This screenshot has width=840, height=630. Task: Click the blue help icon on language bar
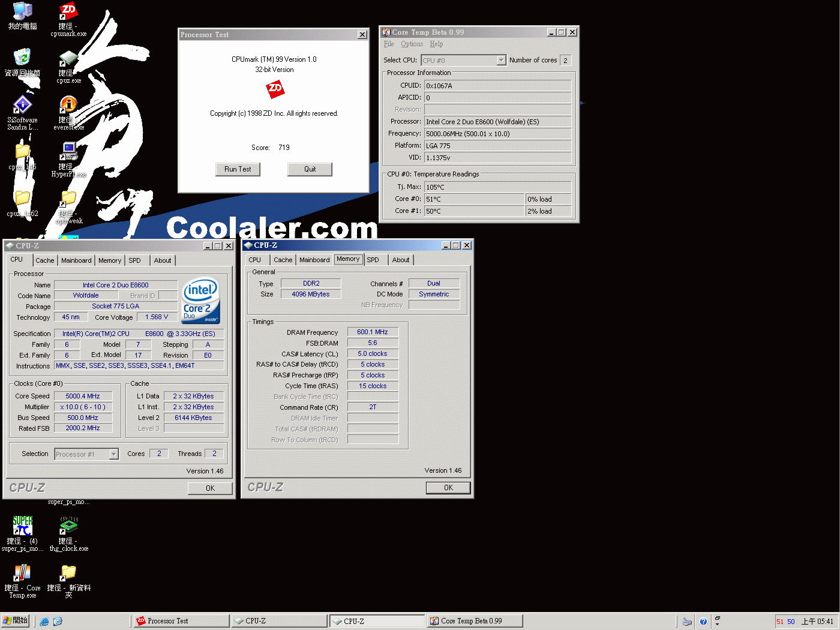703,622
